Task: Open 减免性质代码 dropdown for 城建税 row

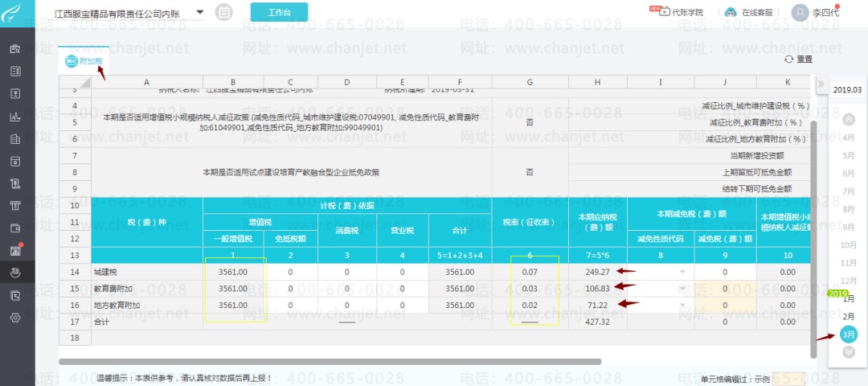Action: [x=682, y=271]
